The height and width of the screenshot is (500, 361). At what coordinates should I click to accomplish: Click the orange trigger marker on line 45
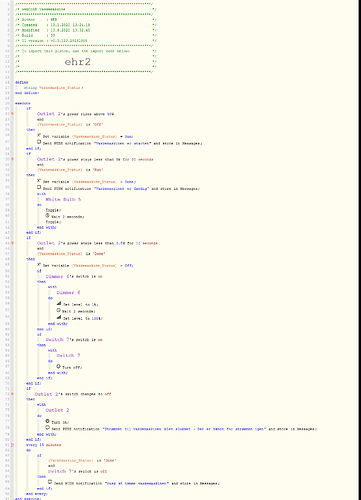(12, 243)
